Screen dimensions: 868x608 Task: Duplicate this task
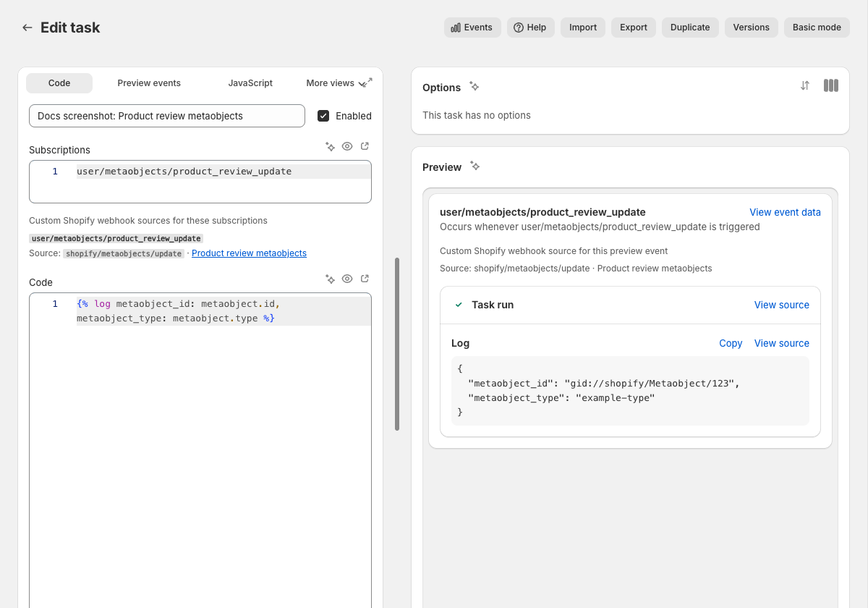[690, 28]
